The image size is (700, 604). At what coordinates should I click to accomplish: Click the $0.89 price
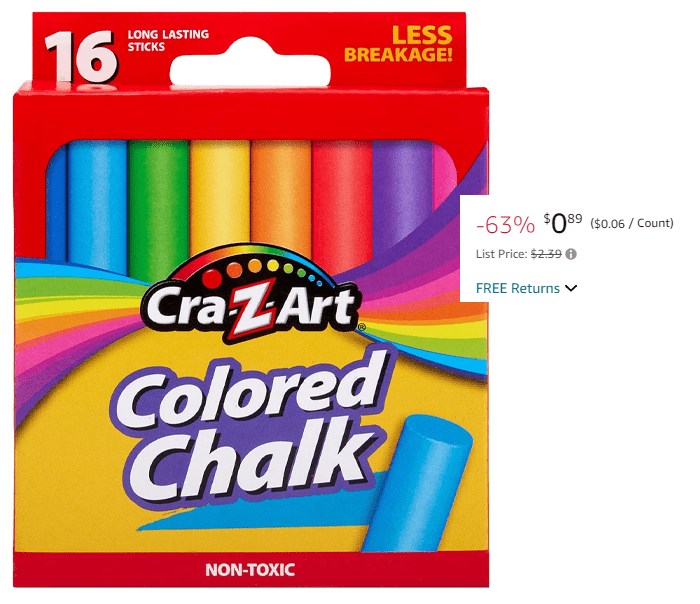[x=562, y=223]
